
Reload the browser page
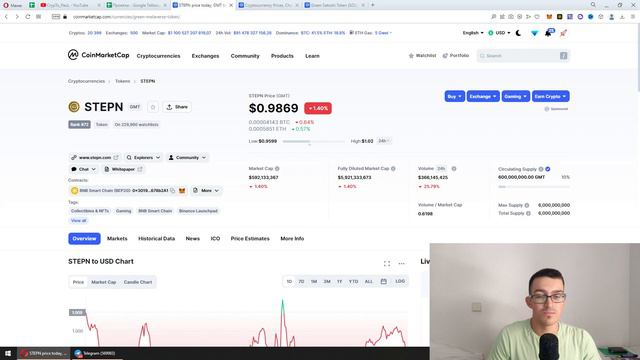click(x=28, y=17)
